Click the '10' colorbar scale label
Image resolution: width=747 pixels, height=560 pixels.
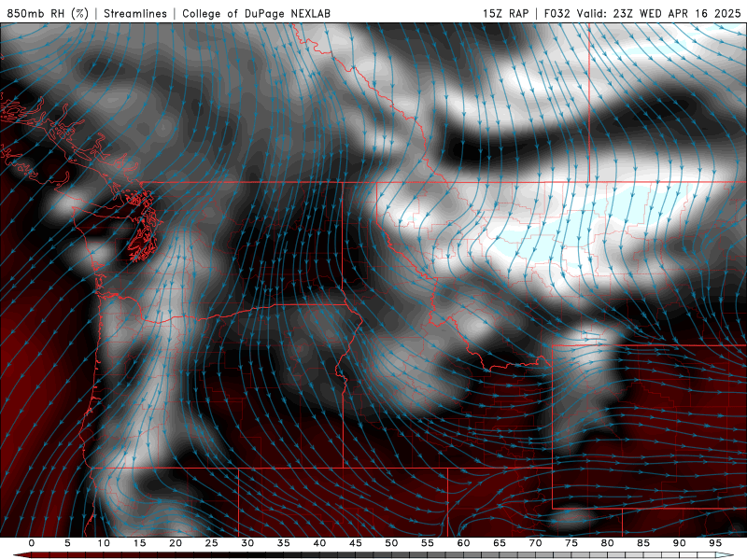pos(104,543)
